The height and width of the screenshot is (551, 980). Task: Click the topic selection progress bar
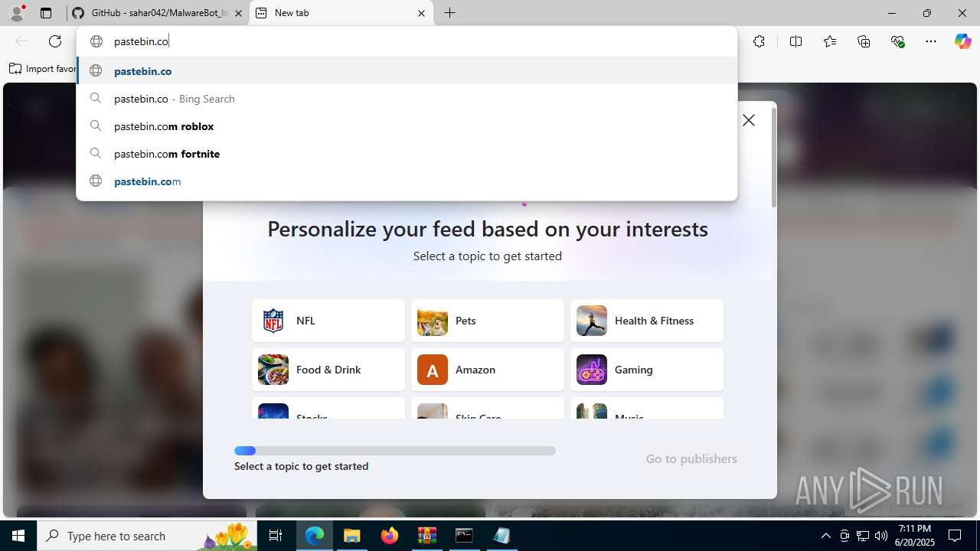tap(395, 451)
